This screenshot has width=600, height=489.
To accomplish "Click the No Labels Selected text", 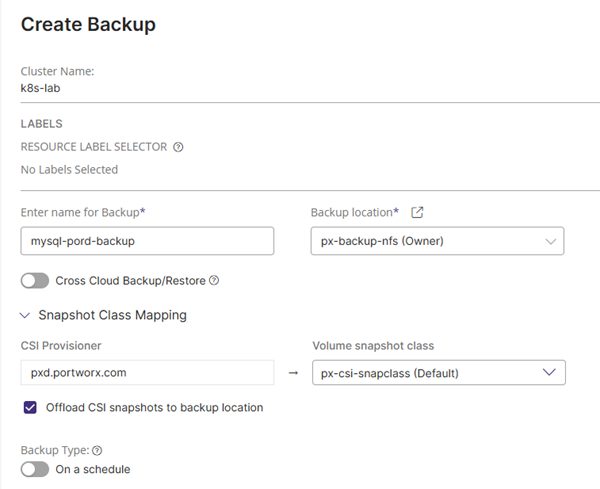I will click(69, 170).
